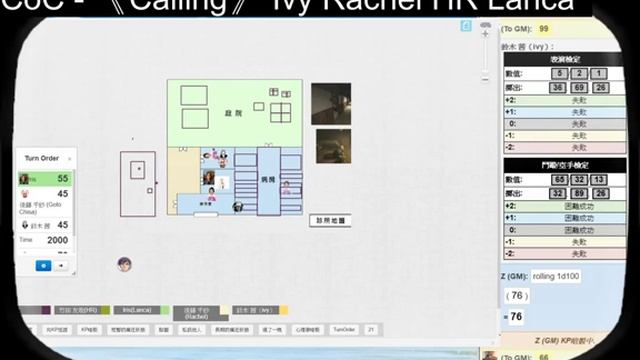Click the Iris(Lanca) player name tag
This screenshot has width=640, height=360.
click(137, 310)
